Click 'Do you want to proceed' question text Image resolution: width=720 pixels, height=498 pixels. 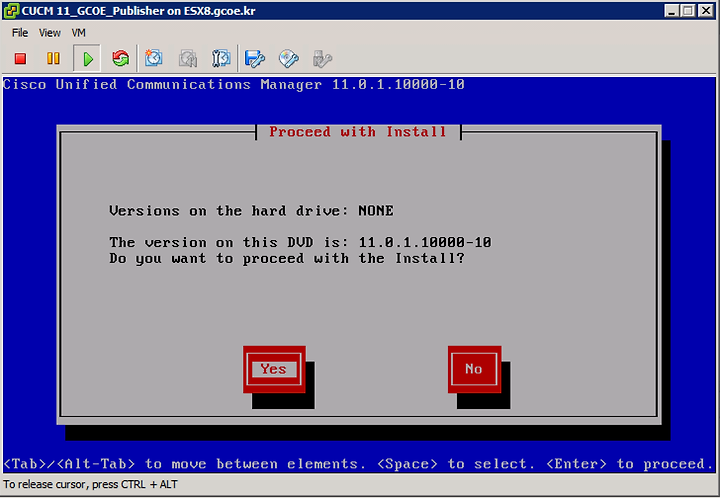(x=287, y=258)
